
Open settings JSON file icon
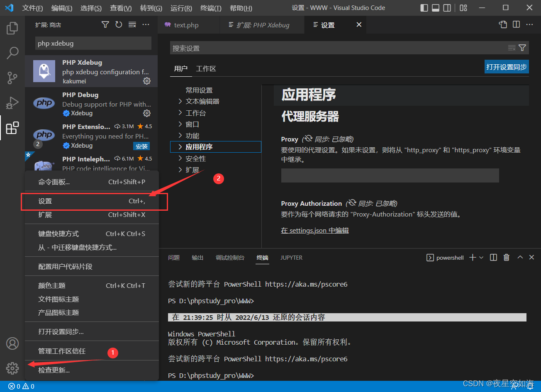tap(503, 25)
